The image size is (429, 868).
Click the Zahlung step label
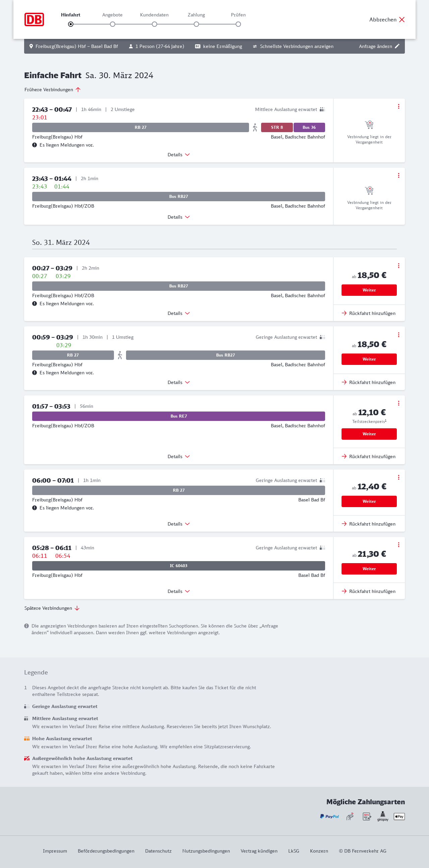[x=196, y=15]
